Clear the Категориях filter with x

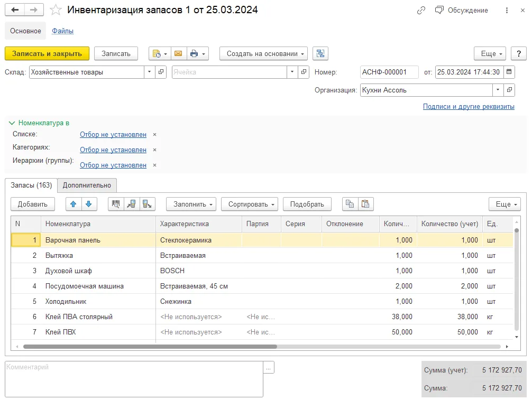[155, 150]
